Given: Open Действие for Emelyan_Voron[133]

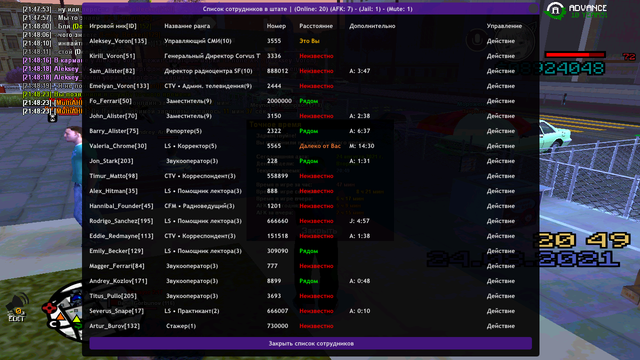Looking at the screenshot, I should (500, 86).
